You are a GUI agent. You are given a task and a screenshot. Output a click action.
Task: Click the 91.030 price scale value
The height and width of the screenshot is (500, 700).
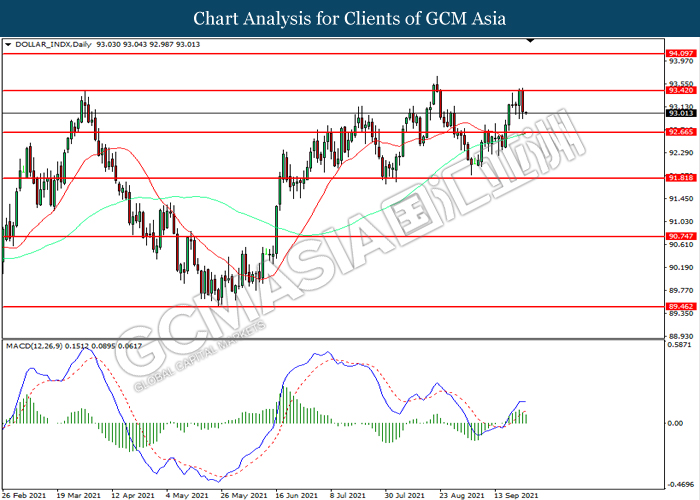681,222
